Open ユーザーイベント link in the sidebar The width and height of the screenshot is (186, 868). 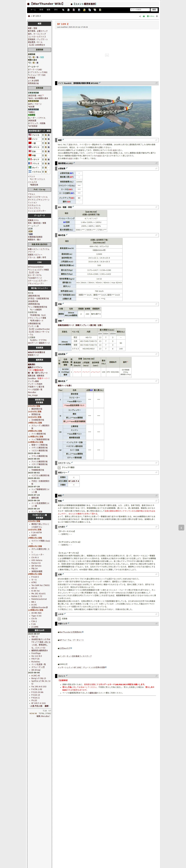click(38, 179)
